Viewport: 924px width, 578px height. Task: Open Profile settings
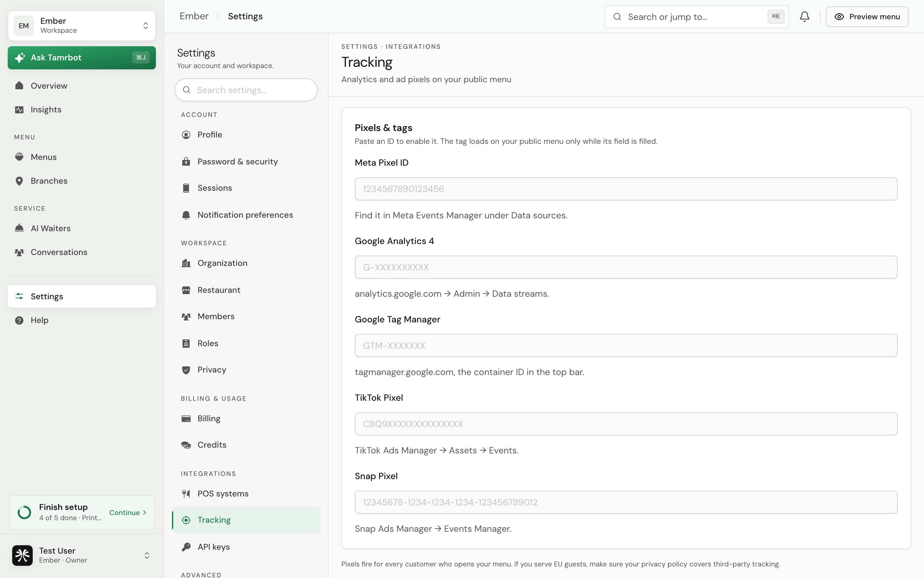246,135
